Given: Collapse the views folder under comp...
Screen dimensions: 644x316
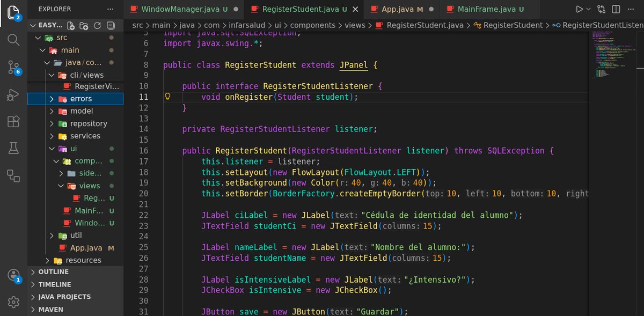Looking at the screenshot, I should point(75,186).
